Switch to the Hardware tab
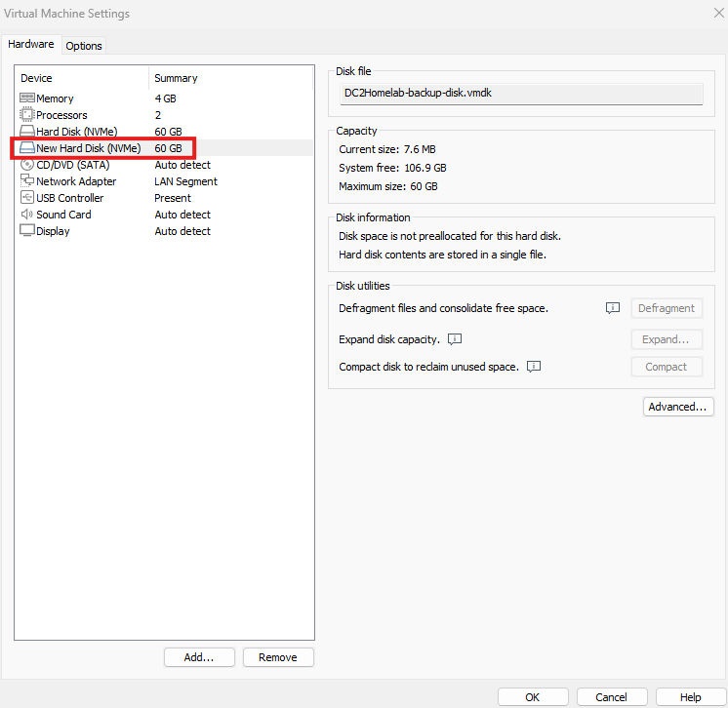The height and width of the screenshot is (708, 728). [x=30, y=44]
